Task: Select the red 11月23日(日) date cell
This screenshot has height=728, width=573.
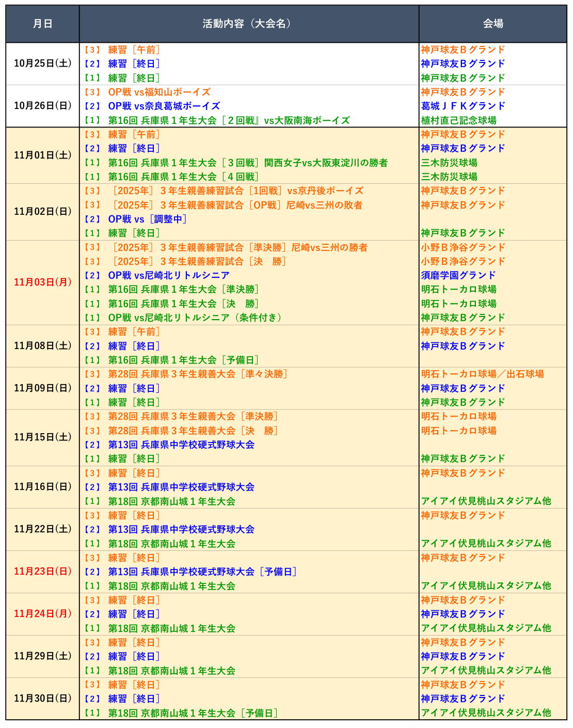Action: pyautogui.click(x=42, y=572)
